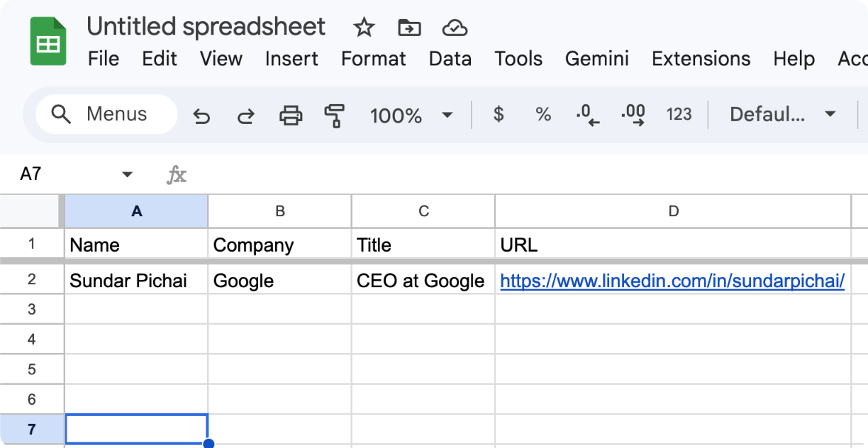The image size is (868, 448).
Task: Star the Untitled spreadsheet
Action: (364, 28)
